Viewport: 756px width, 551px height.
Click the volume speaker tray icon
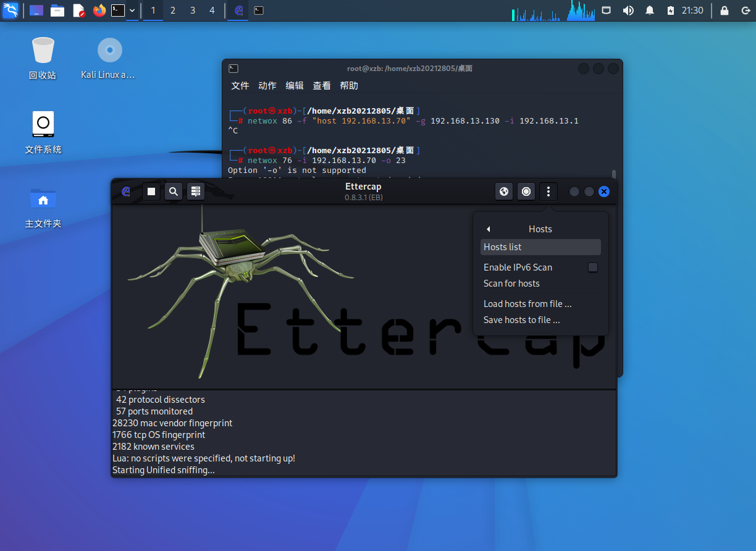[628, 11]
